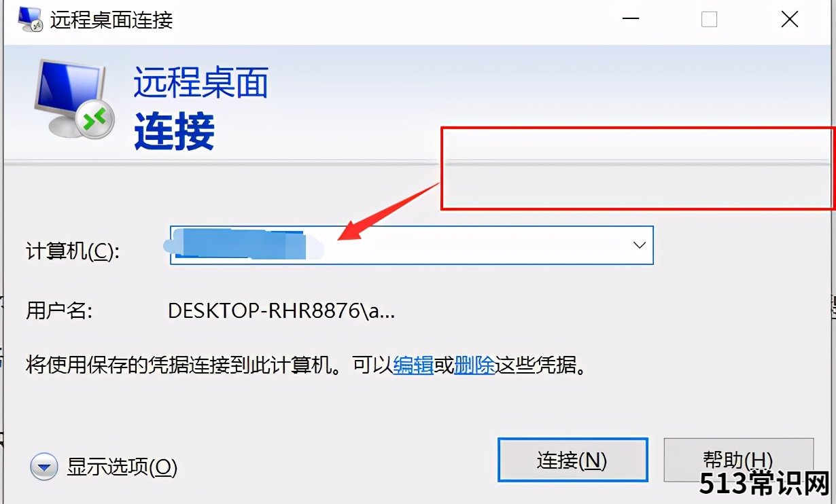Click the 帮助(H) button
This screenshot has height=504, width=836.
click(x=738, y=461)
